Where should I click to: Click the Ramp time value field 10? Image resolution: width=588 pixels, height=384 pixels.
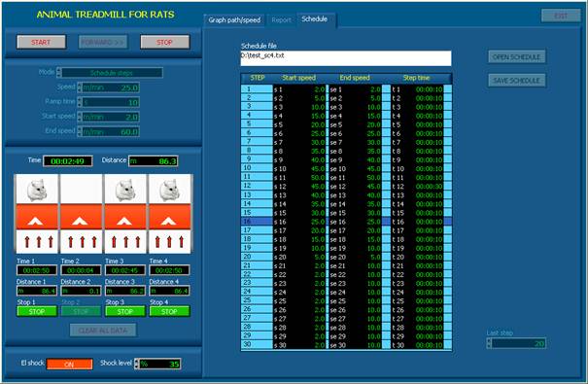point(111,102)
